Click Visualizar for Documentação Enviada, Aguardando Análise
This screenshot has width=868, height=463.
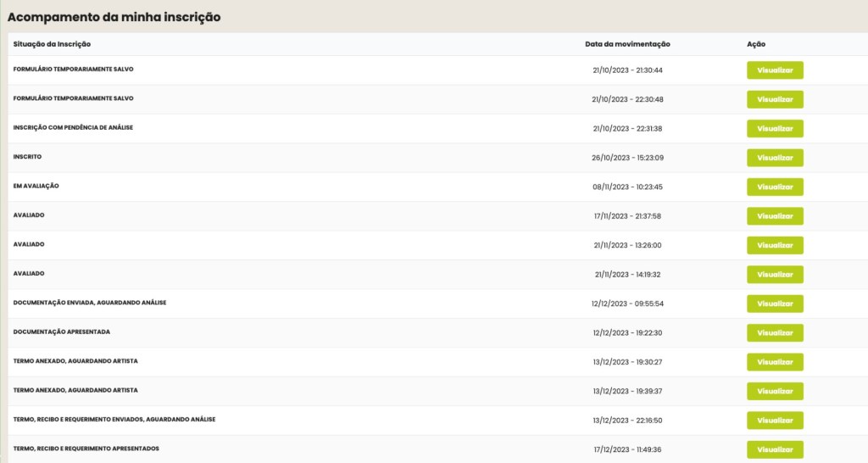[775, 304]
